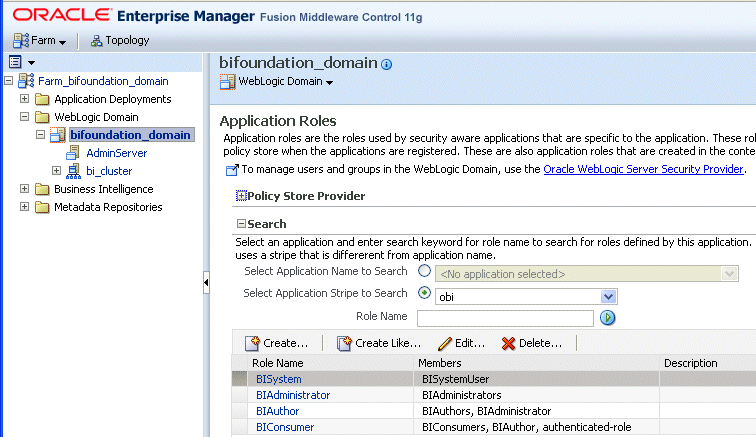Open the BIAuthor role link
This screenshot has width=756, height=437.
278,411
